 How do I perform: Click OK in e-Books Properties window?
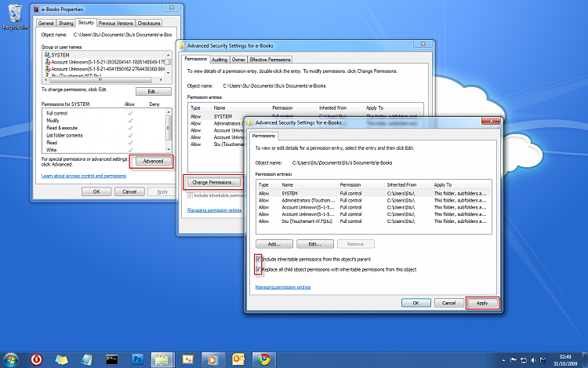[x=96, y=191]
